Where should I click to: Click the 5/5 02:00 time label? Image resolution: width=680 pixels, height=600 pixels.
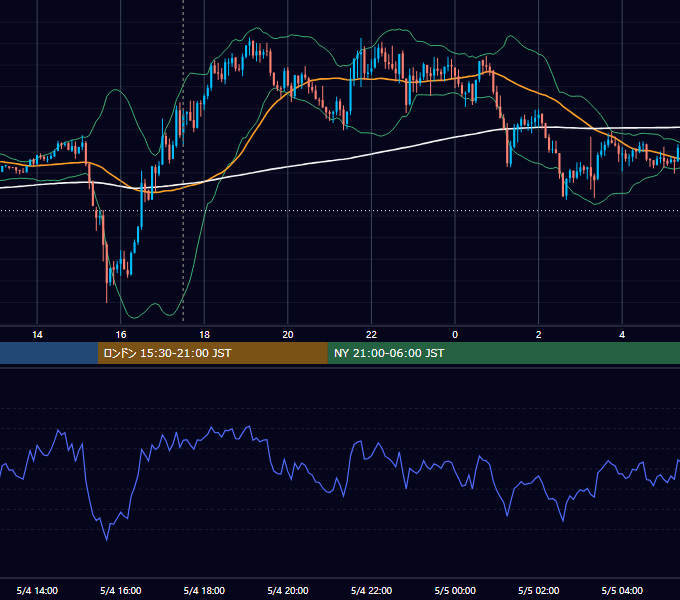[x=539, y=590]
